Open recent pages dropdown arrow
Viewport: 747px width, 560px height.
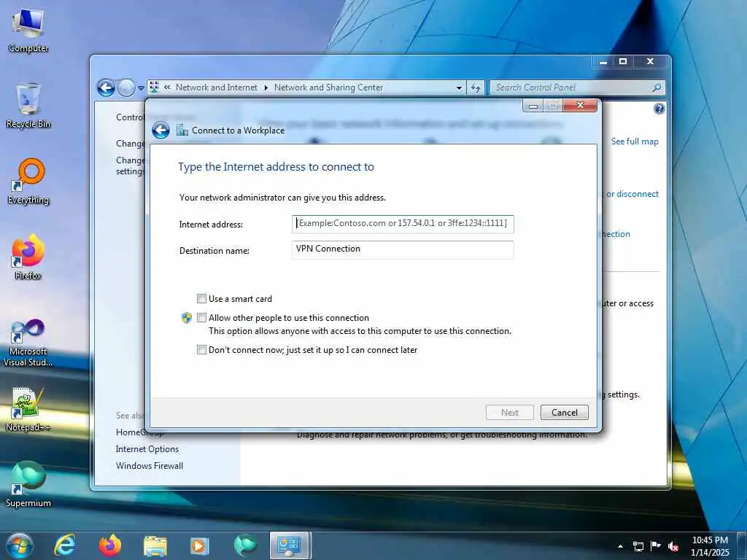(x=141, y=88)
